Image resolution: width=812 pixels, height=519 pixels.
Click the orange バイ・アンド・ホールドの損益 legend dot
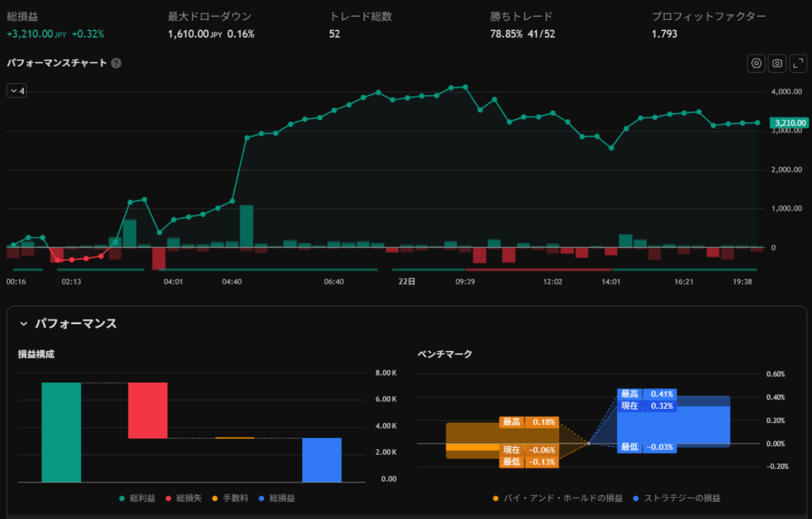tap(496, 498)
